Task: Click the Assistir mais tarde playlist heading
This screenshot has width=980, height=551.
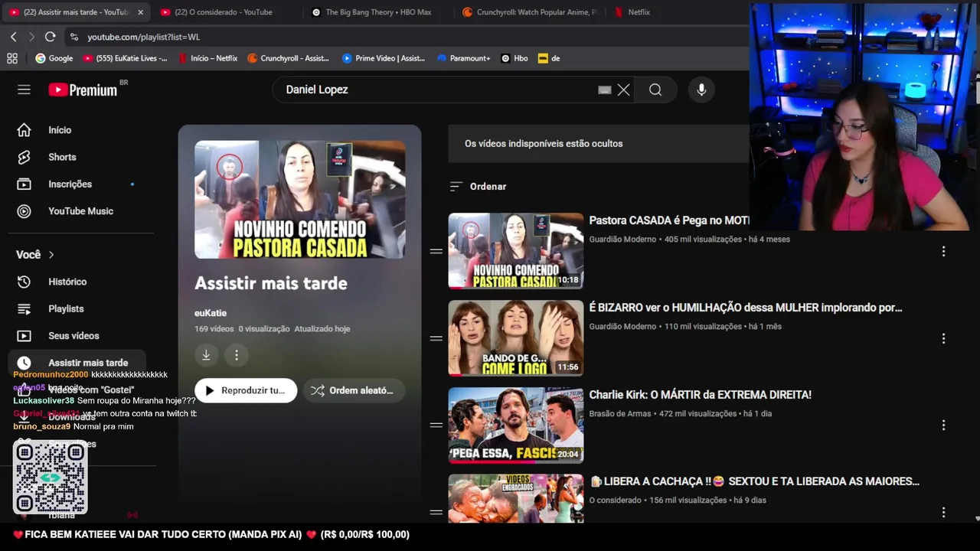Action: (x=271, y=283)
